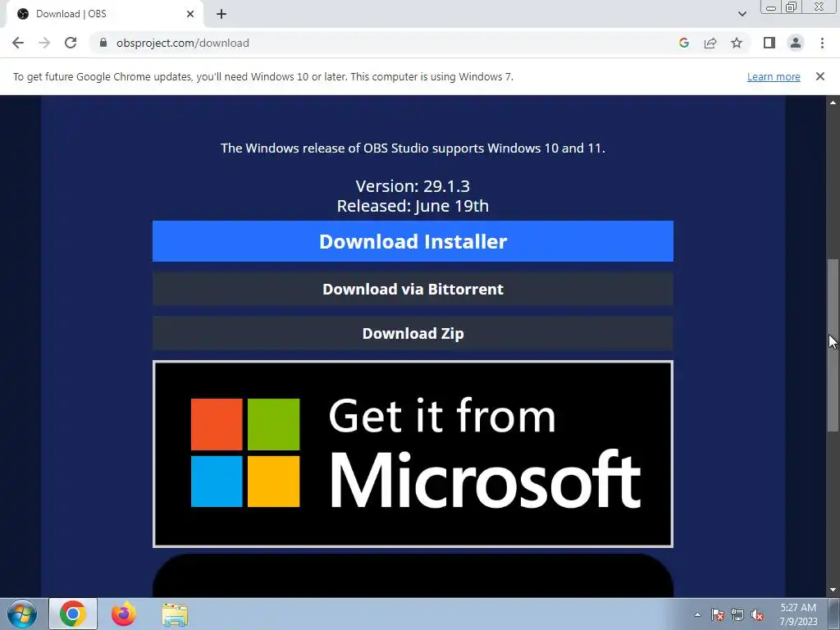Open a new tab with plus button
Image resolution: width=840 pixels, height=630 pixels.
pos(221,14)
